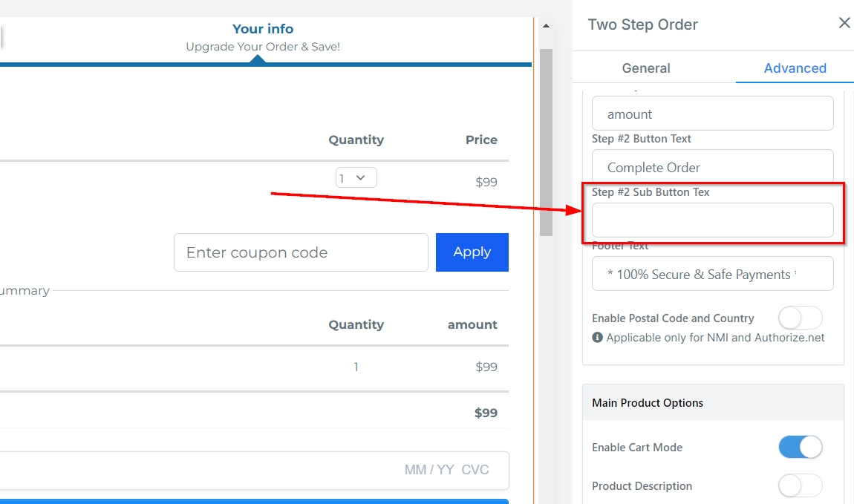Viewport: 854px width, 504px height.
Task: Turn on the Product Description toggle
Action: click(x=800, y=486)
